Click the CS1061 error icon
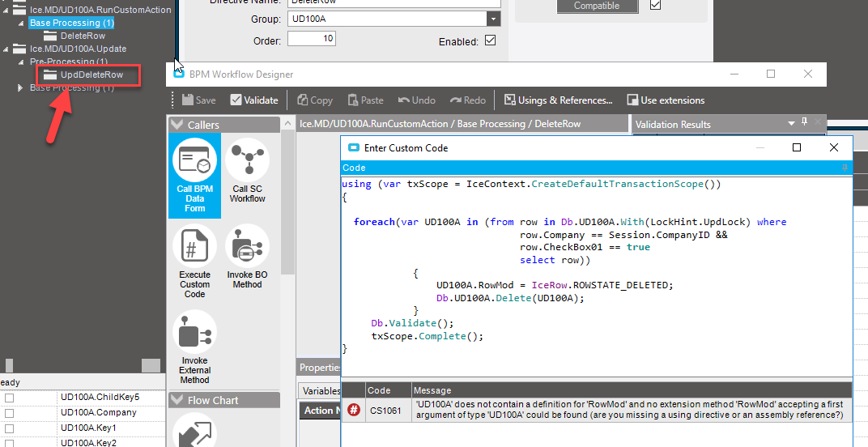The width and height of the screenshot is (868, 447). point(354,410)
